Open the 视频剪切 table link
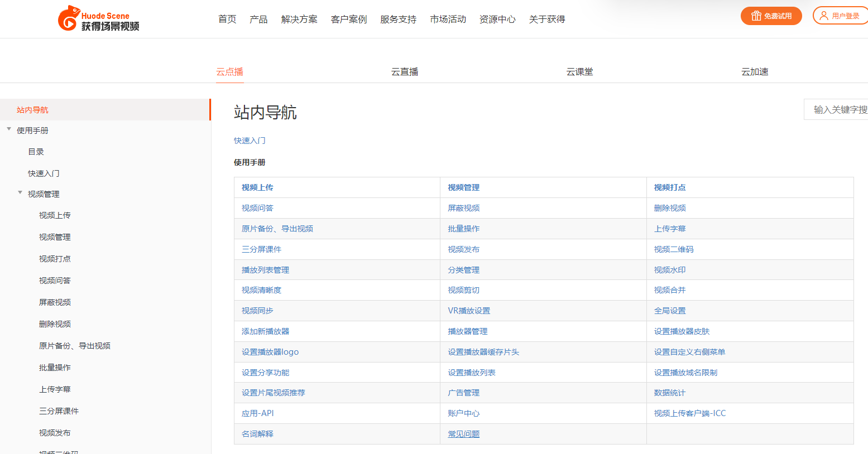Image resolution: width=868 pixels, height=454 pixels. (464, 290)
